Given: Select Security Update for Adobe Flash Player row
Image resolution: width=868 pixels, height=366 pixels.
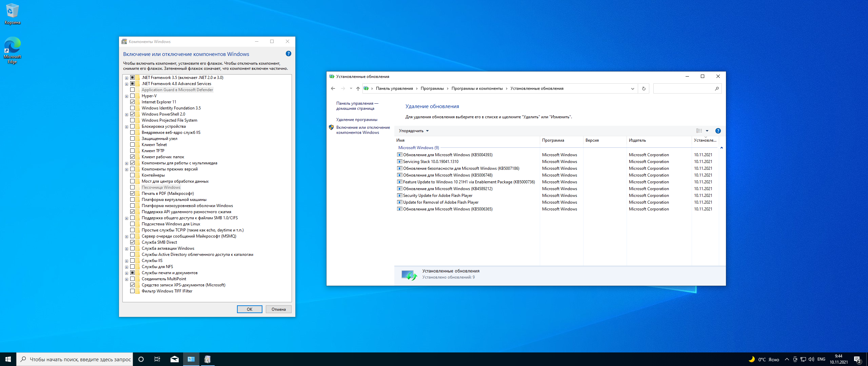Looking at the screenshot, I should [556, 196].
